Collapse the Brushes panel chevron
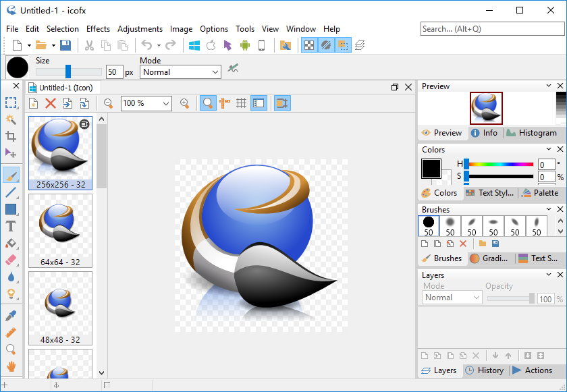This screenshot has height=392, width=567. pos(549,209)
